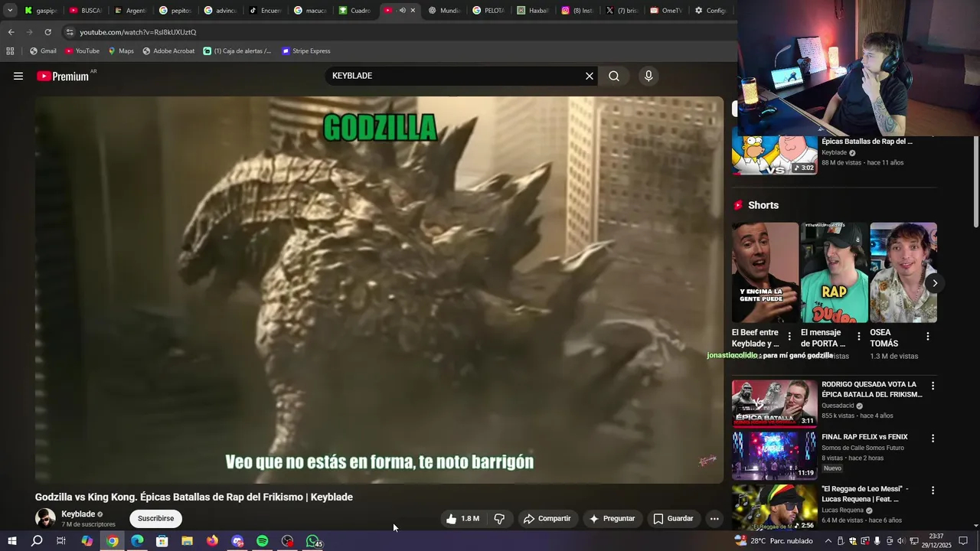Open Windows taskbar search
Image resolution: width=980 pixels, height=551 pixels.
(x=37, y=541)
